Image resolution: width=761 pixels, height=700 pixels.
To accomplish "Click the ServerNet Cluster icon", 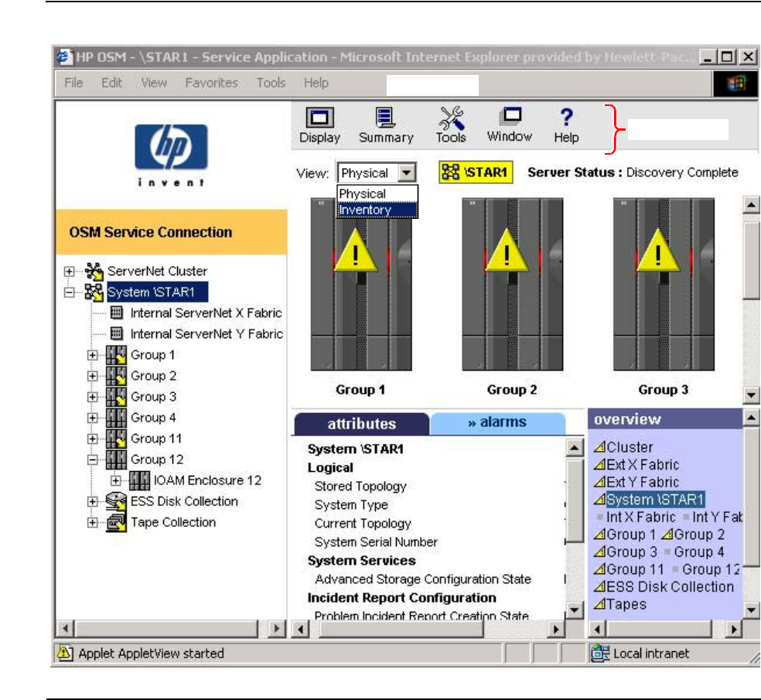I will pos(94,271).
